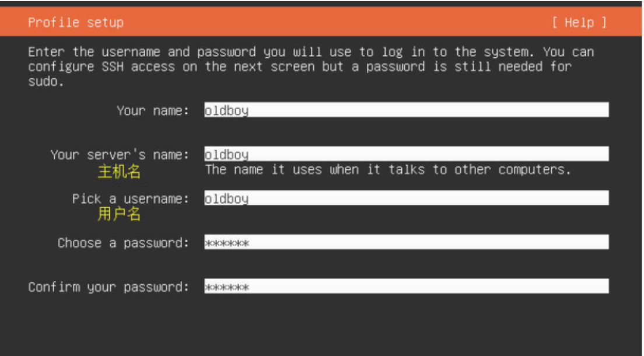Click the 'Confirm your password:' label

pyautogui.click(x=108, y=287)
